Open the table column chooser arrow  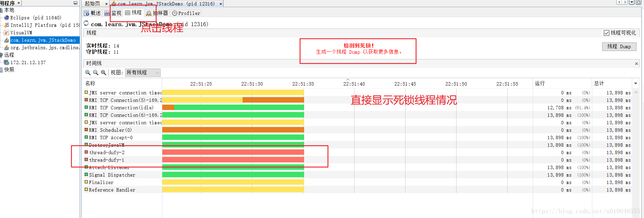pos(635,84)
